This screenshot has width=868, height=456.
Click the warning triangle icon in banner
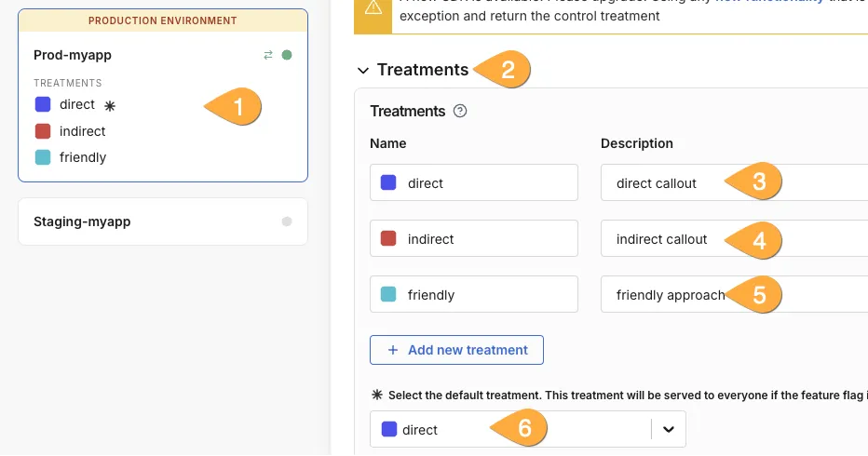pos(373,7)
